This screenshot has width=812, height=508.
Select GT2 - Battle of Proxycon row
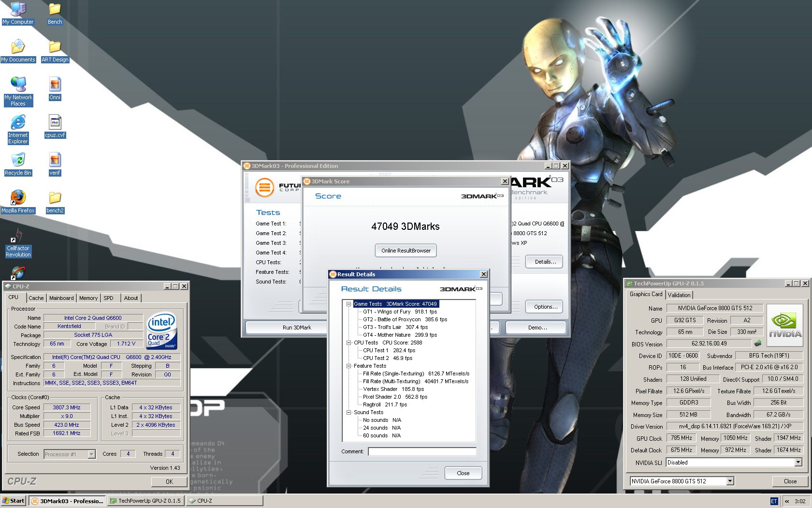[405, 319]
